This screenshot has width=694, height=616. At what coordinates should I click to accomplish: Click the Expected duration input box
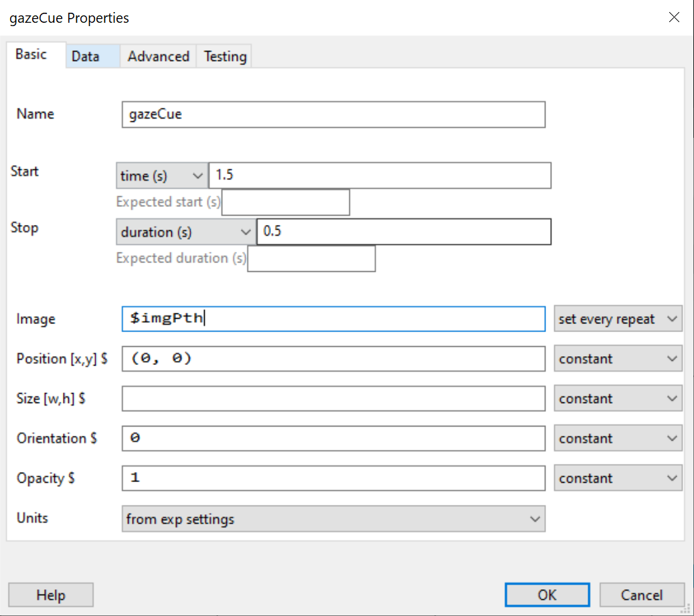click(x=311, y=258)
